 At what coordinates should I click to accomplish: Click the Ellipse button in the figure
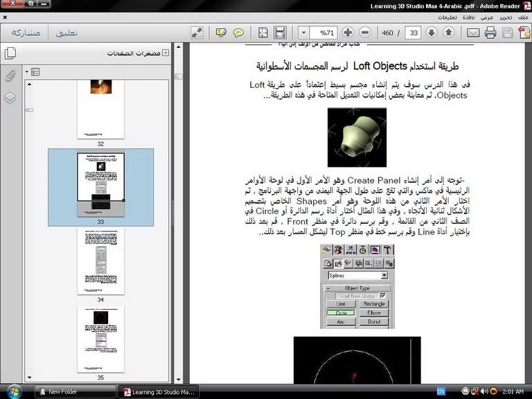pyautogui.click(x=374, y=313)
